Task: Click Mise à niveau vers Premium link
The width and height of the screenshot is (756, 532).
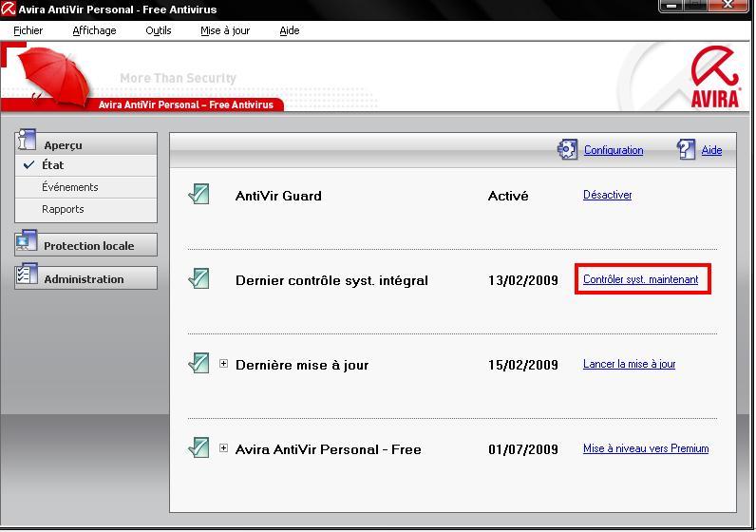Action: (x=646, y=448)
